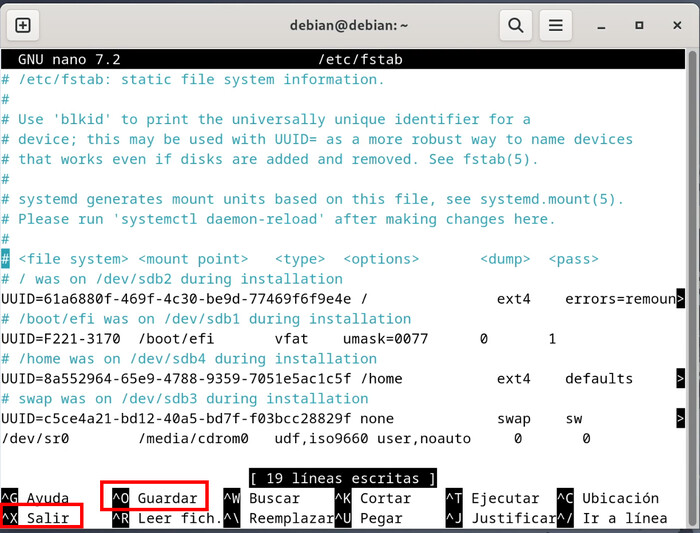Click the ^T Ejecutar shortcut
700x533 pixels.
[493, 498]
